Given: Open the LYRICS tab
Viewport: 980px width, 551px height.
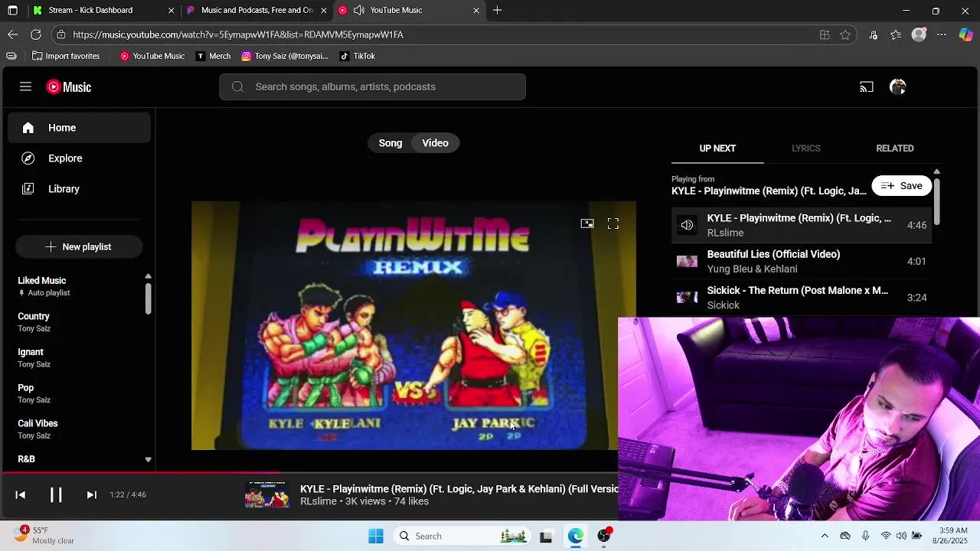Looking at the screenshot, I should (806, 148).
